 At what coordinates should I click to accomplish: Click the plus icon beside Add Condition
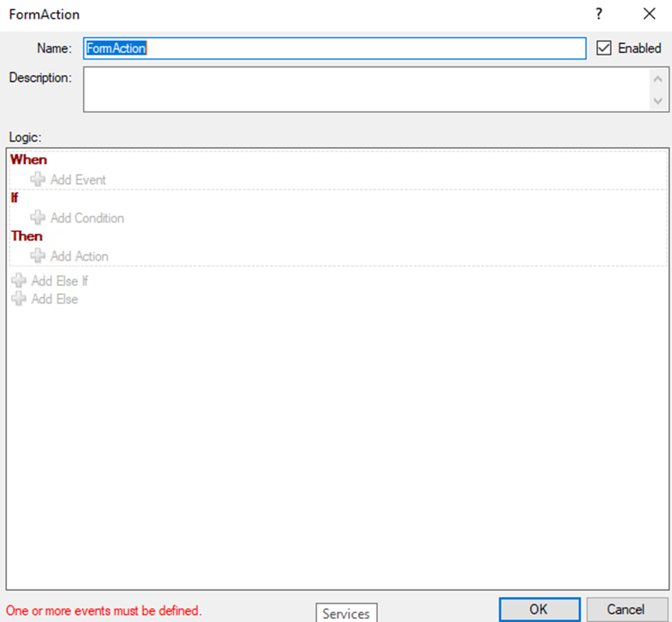tap(38, 218)
